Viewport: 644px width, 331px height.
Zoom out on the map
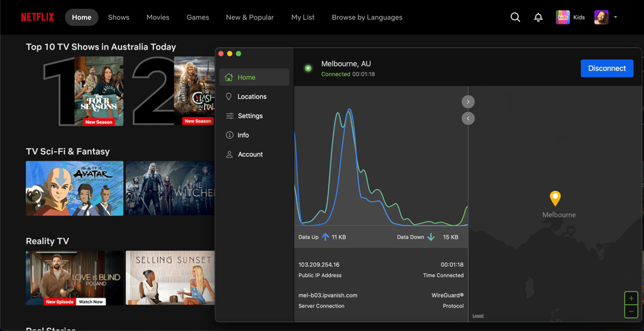pos(631,312)
